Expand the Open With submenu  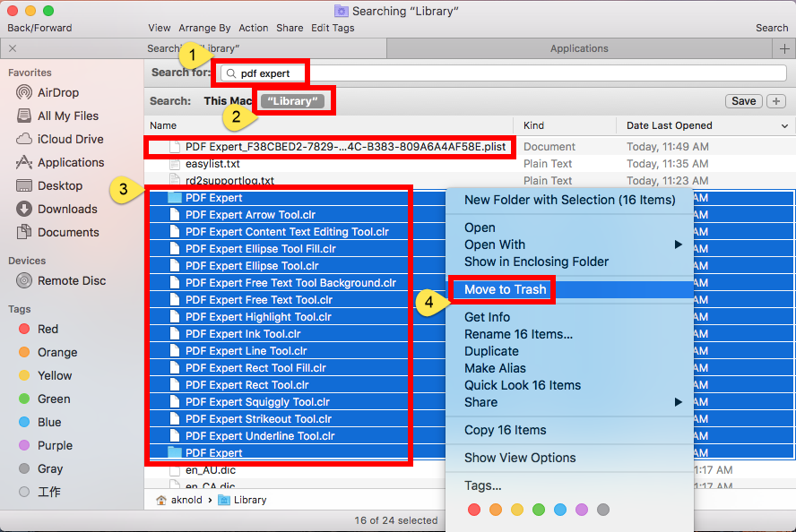tap(497, 245)
